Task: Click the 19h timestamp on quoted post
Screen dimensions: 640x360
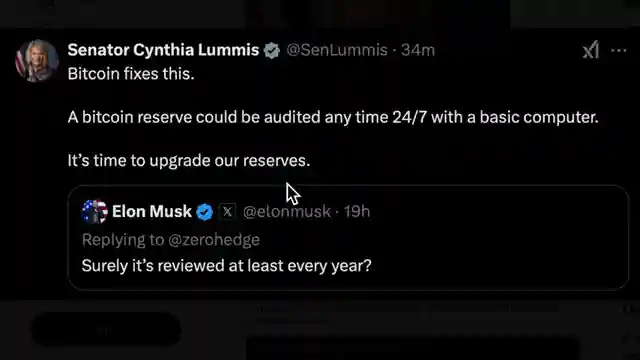Action: coord(357,211)
